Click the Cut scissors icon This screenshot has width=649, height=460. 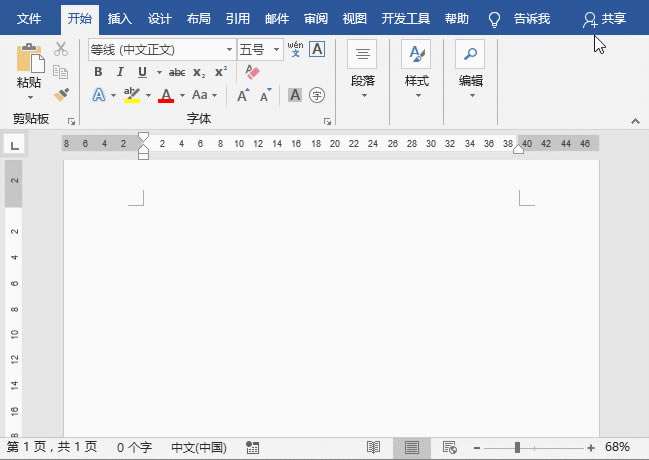tap(61, 49)
